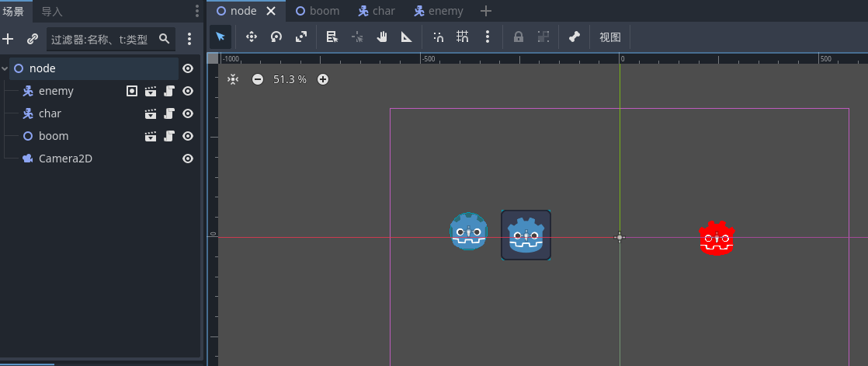Activate the Rotate mode tool
868x366 pixels.
pos(276,37)
